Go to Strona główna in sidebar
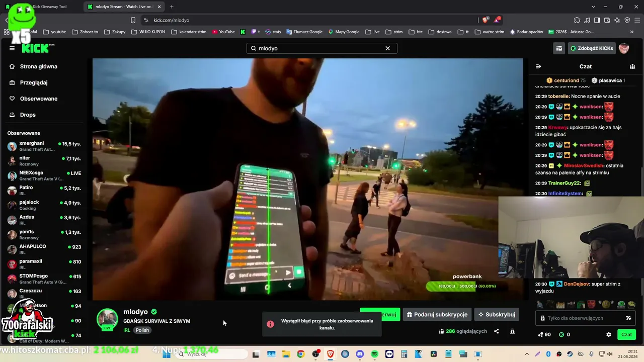 pos(38,66)
